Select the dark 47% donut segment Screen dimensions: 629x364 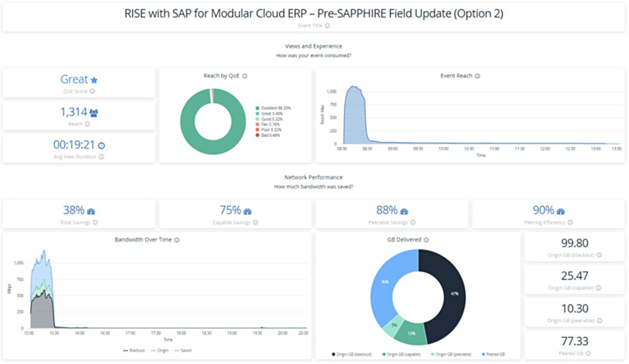[454, 294]
